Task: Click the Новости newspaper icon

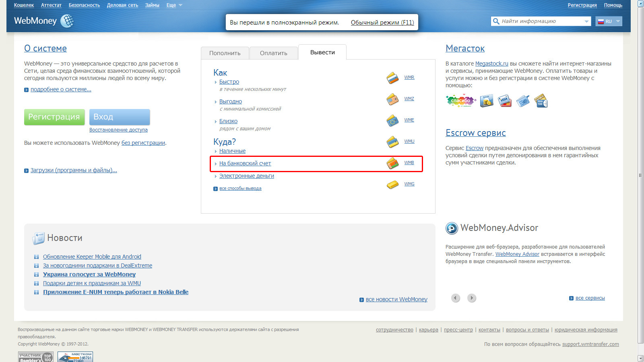Action: point(38,238)
